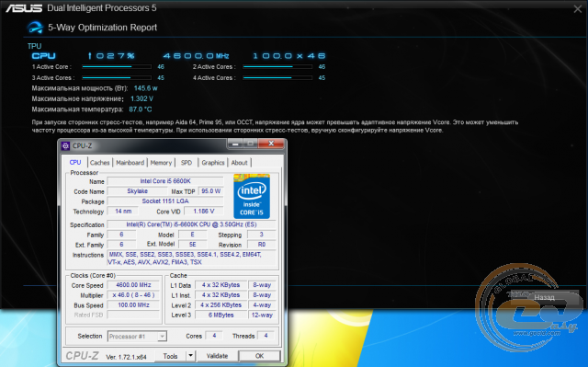Click the Level 3 12-way associativity field
The image size is (588, 367).
[x=262, y=315]
